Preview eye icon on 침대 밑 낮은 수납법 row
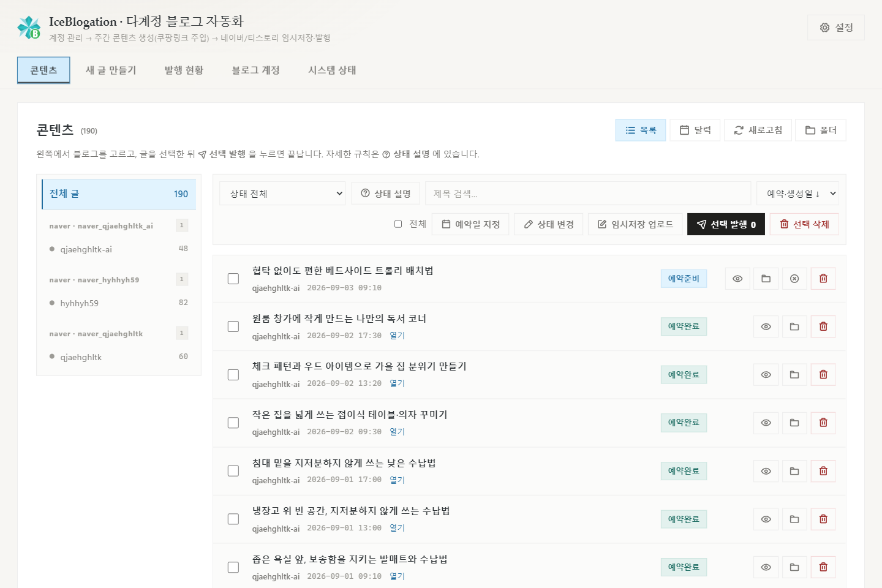This screenshot has width=882, height=588. 766,471
